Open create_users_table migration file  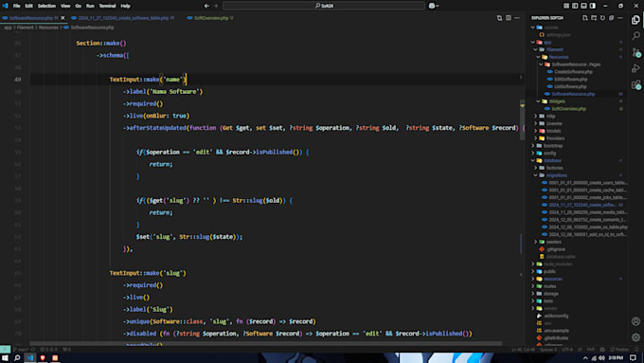[587, 183]
